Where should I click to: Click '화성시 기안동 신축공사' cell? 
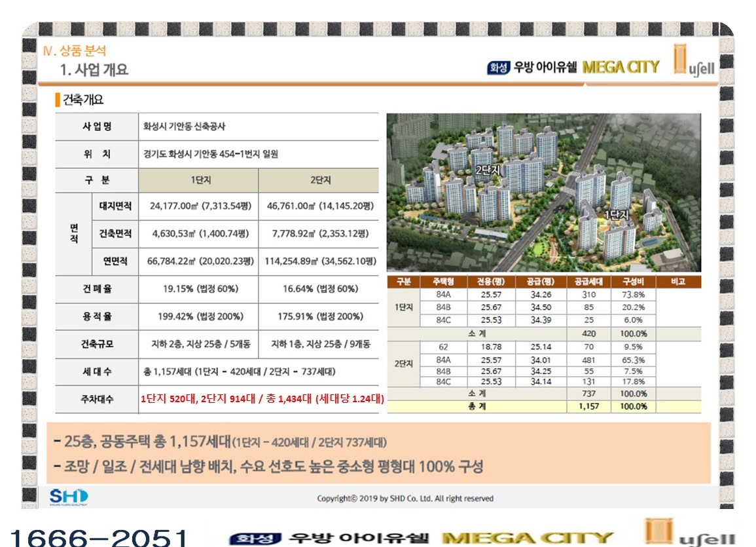[x=184, y=126]
